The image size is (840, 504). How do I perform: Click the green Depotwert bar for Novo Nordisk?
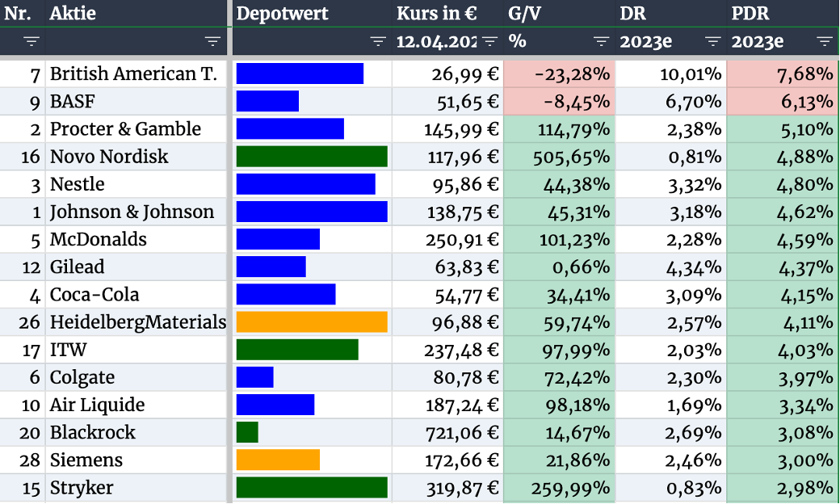tap(312, 157)
